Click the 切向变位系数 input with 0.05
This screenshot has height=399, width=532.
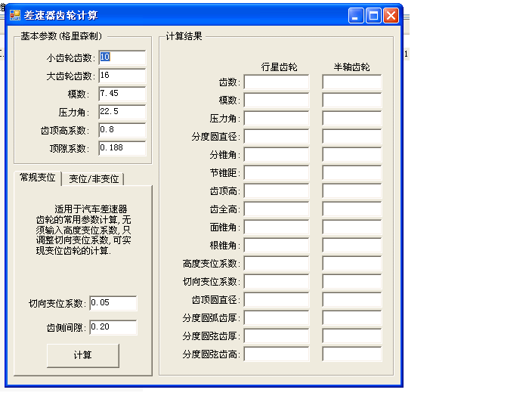click(113, 303)
